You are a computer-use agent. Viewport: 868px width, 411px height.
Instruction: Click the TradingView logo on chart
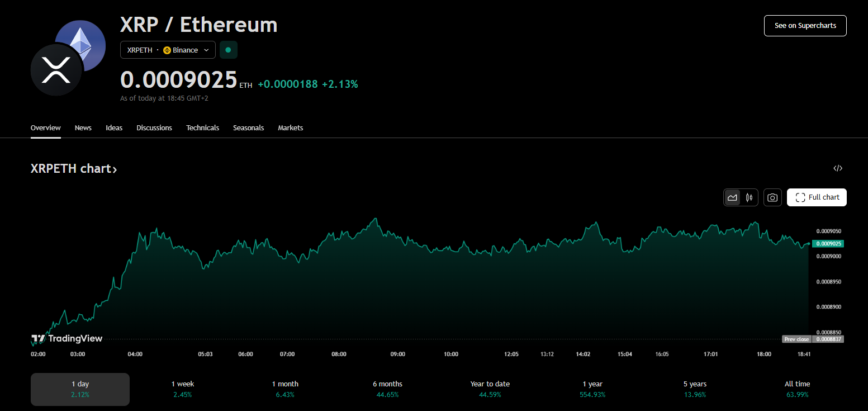coord(67,338)
